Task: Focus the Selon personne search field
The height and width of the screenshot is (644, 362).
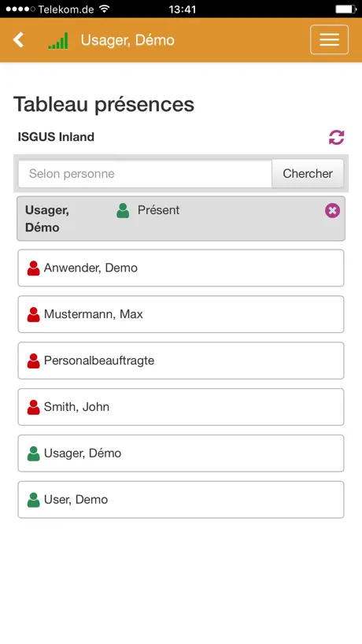Action: coord(145,173)
